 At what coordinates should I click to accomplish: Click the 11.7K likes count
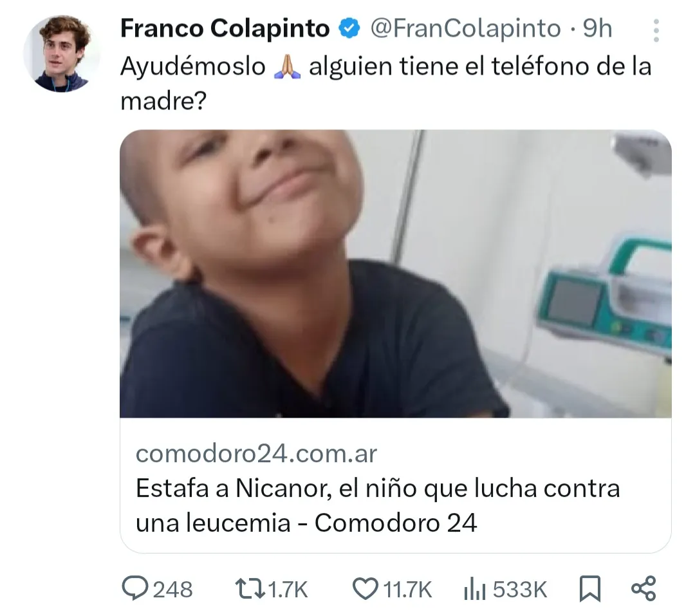click(407, 590)
